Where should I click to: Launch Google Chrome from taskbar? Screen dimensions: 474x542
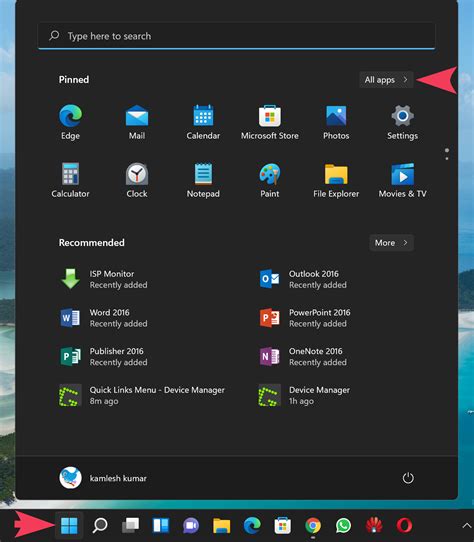pos(313,526)
